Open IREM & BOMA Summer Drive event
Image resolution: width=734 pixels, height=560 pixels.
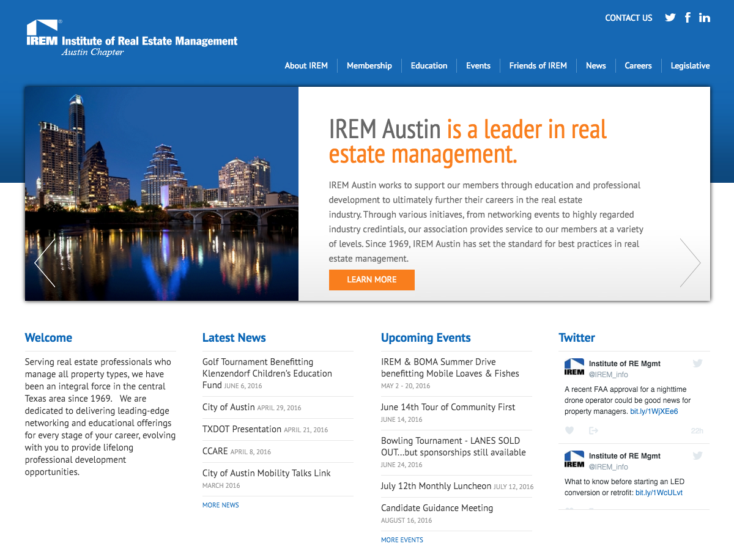tap(450, 367)
